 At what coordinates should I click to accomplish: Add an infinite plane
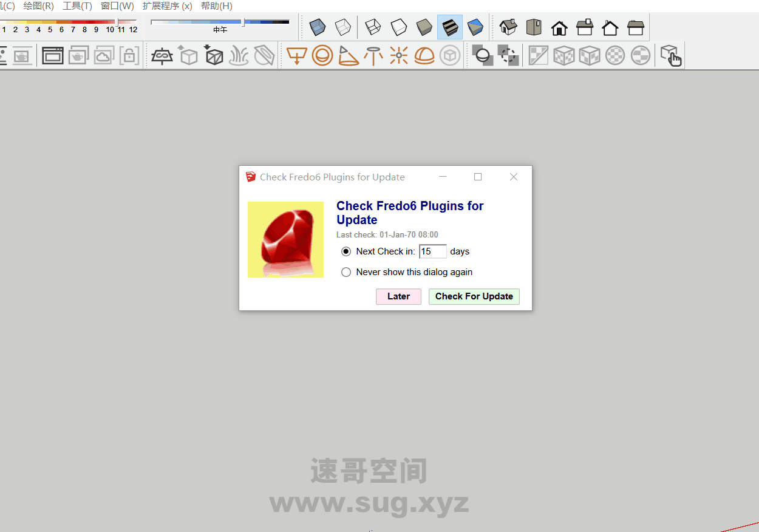[x=162, y=56]
